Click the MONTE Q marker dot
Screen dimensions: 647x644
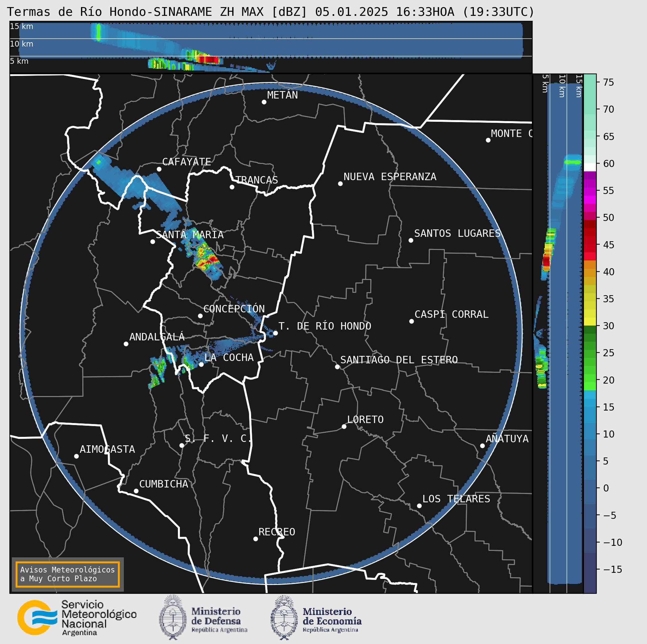click(x=488, y=140)
